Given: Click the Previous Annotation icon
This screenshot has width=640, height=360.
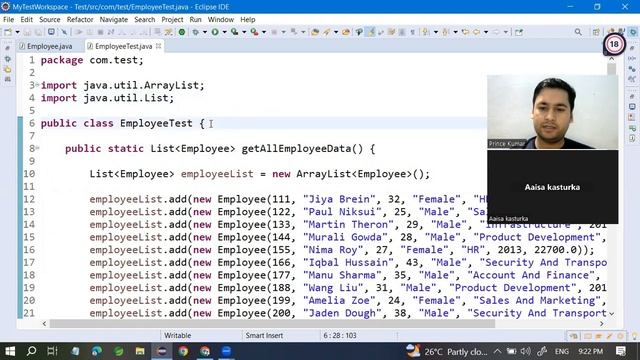Looking at the screenshot, I should tap(445, 32).
